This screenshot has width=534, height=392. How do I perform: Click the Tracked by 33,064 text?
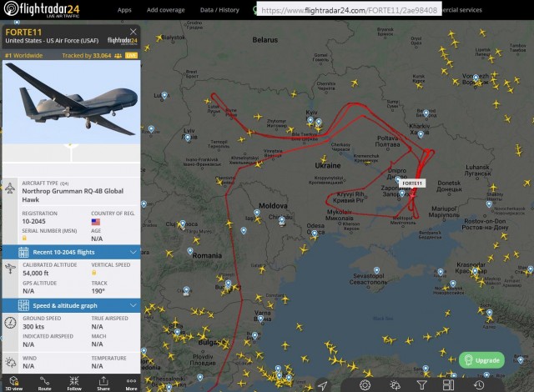click(87, 56)
